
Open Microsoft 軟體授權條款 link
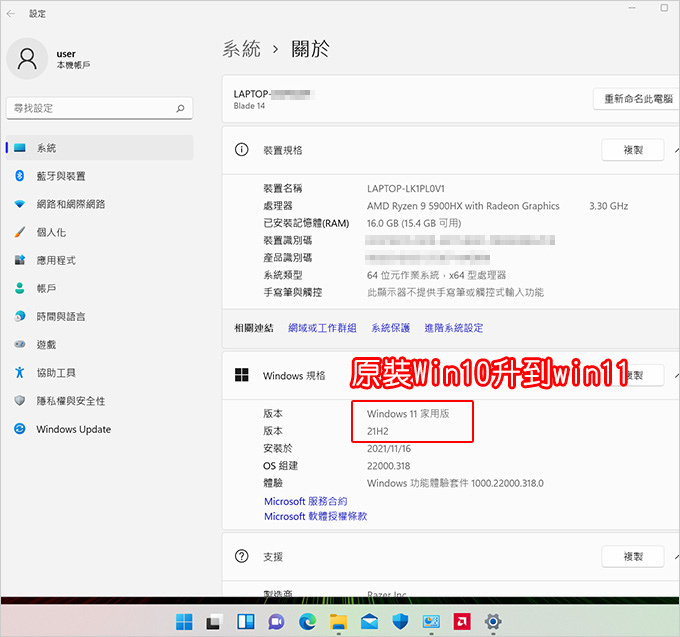(x=315, y=516)
